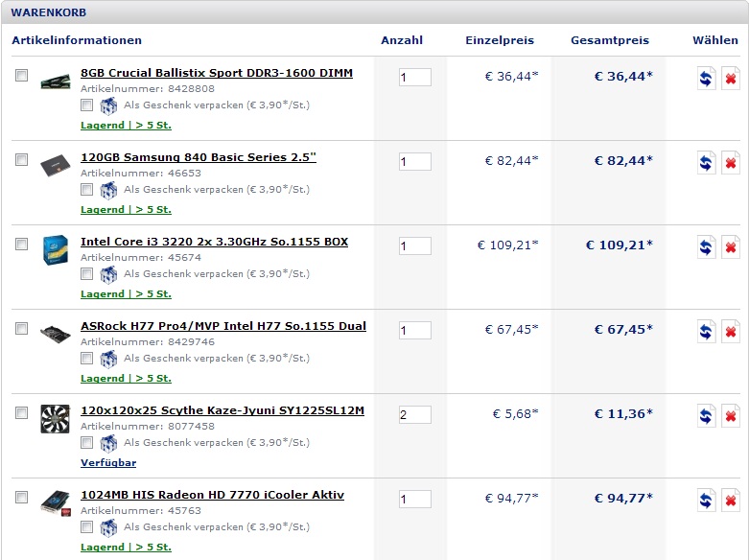The height and width of the screenshot is (560, 749).
Task: Remove Crucial Ballistix with red X icon
Action: click(x=731, y=79)
